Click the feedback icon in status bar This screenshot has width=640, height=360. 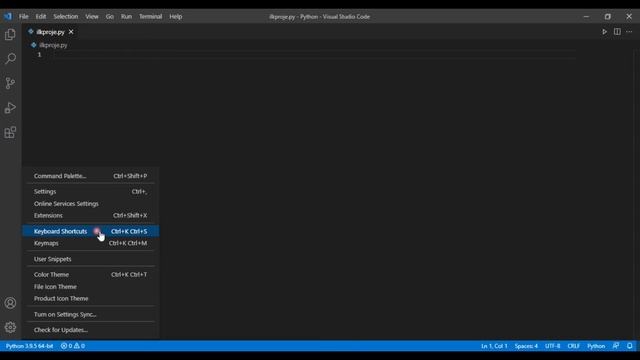click(x=616, y=346)
